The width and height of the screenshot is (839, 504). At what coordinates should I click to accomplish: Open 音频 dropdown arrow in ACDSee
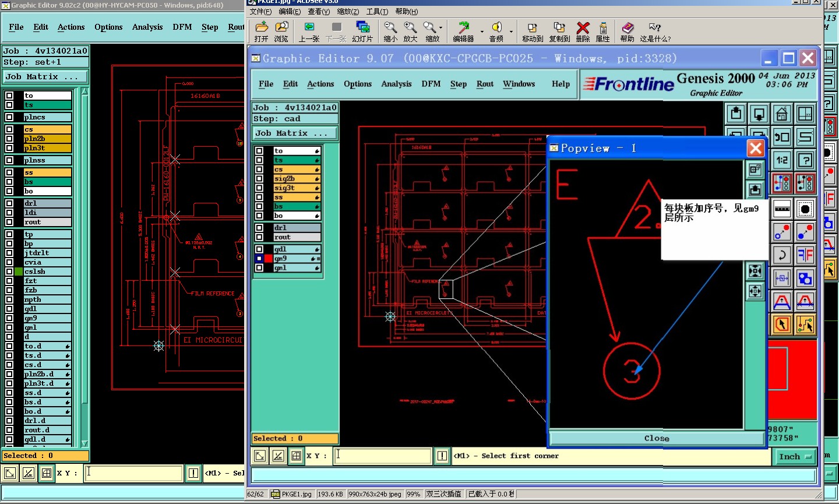click(511, 31)
